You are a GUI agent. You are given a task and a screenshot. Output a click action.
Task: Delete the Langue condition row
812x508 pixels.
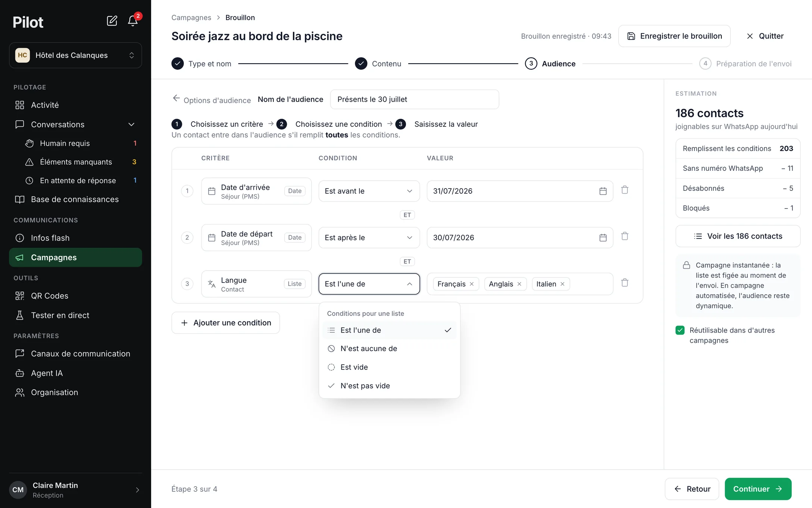[x=624, y=283]
